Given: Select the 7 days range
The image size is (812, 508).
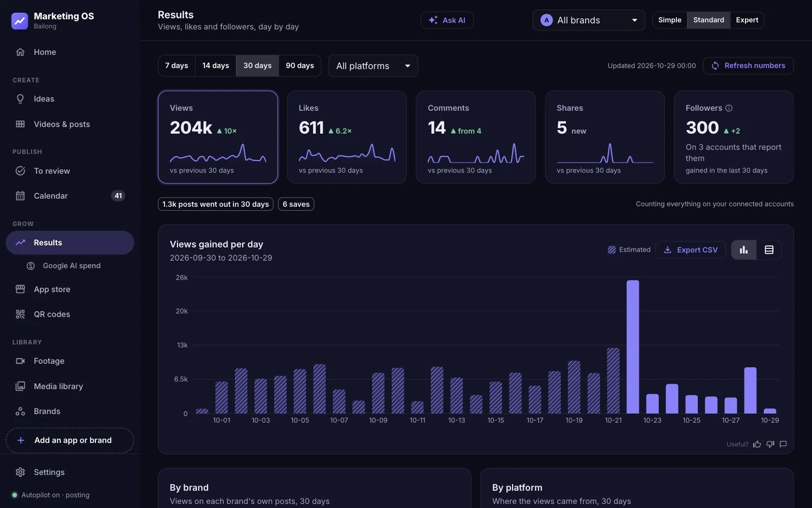Looking at the screenshot, I should point(177,66).
